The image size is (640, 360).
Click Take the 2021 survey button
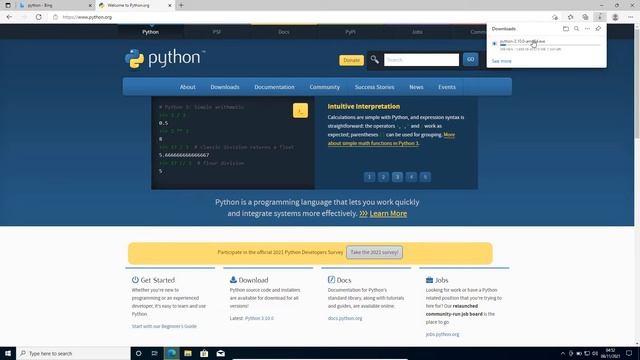(374, 252)
